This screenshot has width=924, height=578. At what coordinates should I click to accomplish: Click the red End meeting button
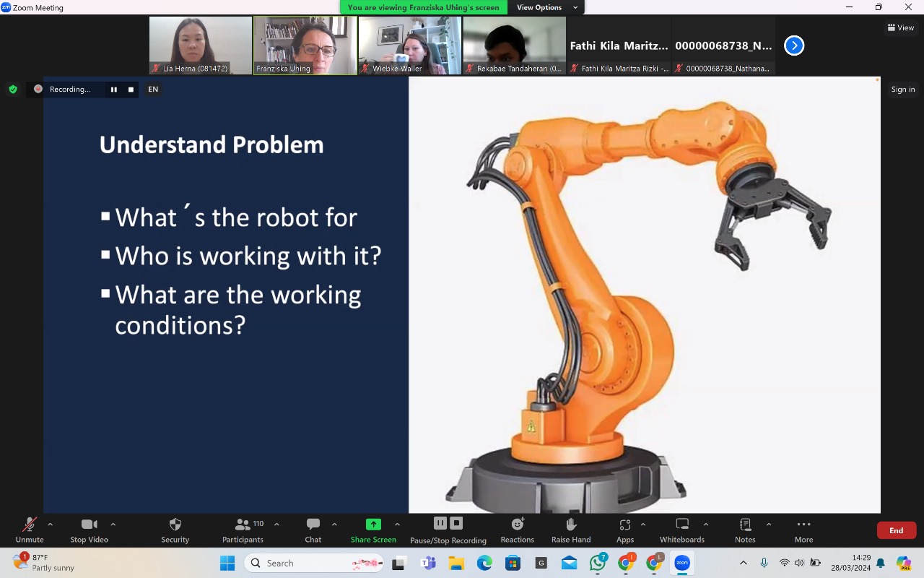tap(897, 530)
